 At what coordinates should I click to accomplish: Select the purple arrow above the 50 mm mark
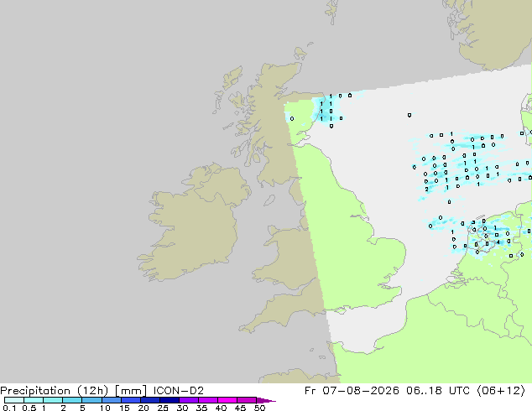point(266,400)
